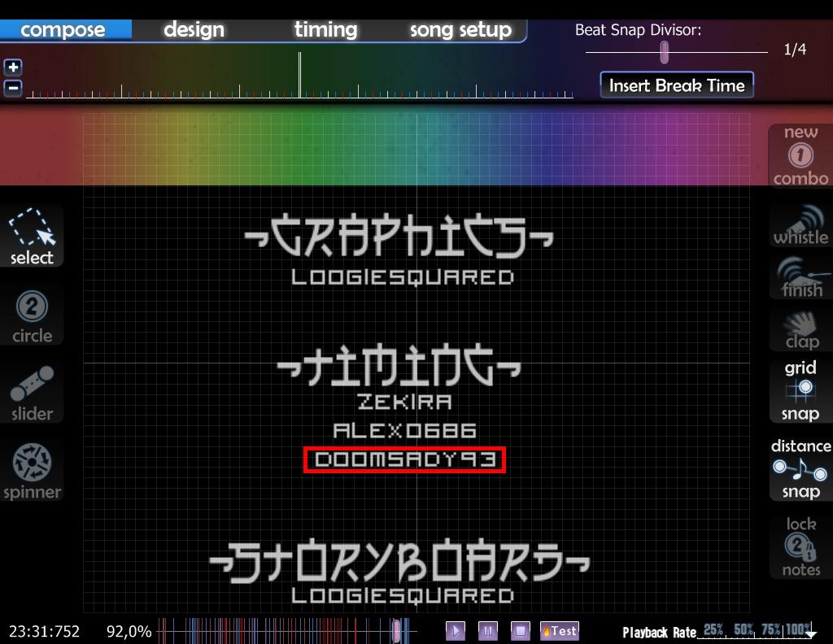
Task: Switch to the compose tab
Action: pos(65,30)
